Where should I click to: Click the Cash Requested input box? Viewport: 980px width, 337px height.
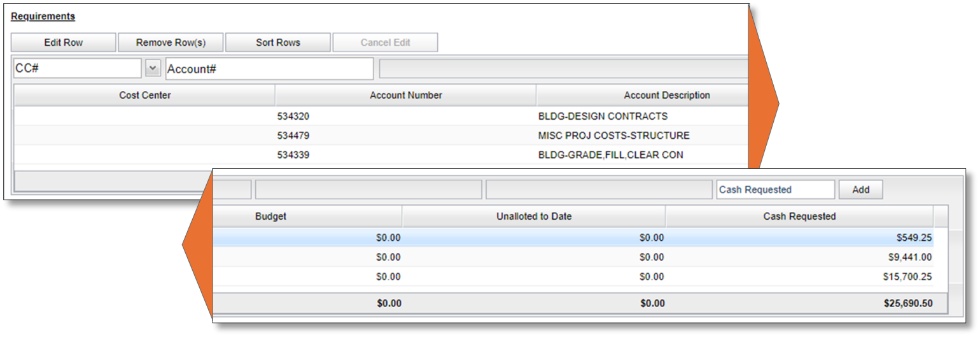[x=775, y=190]
